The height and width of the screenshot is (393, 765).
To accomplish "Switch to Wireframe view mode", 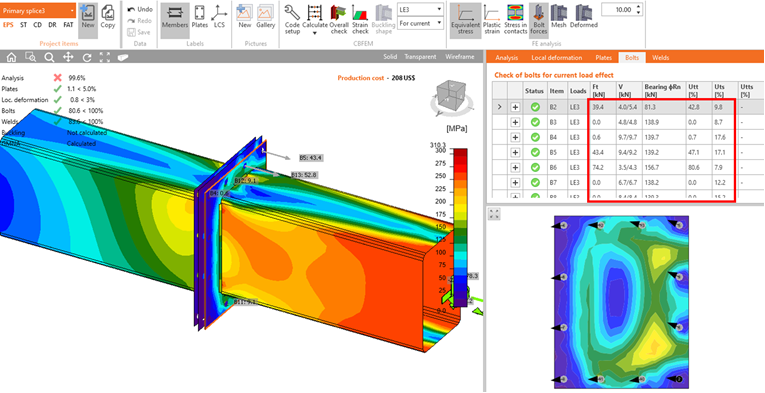I will [460, 57].
